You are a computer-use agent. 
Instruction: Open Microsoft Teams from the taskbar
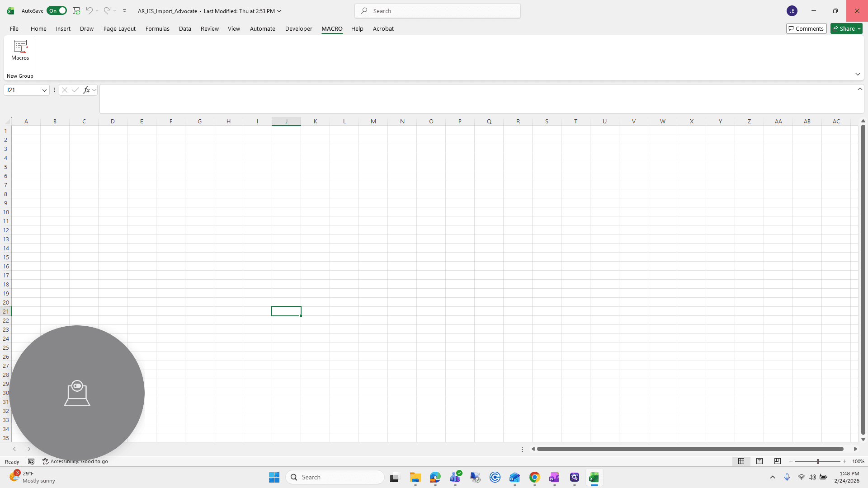[x=455, y=477]
